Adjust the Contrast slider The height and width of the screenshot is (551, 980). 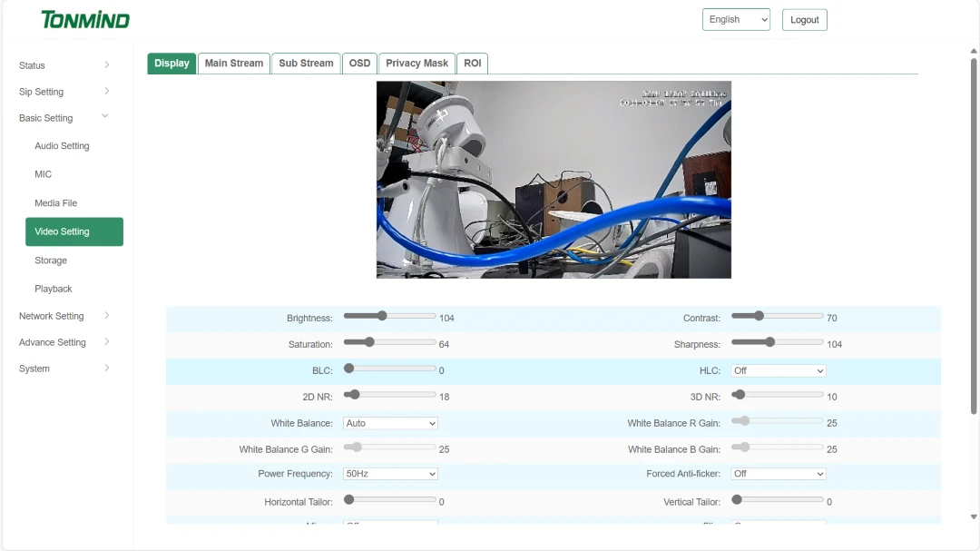tap(778, 316)
